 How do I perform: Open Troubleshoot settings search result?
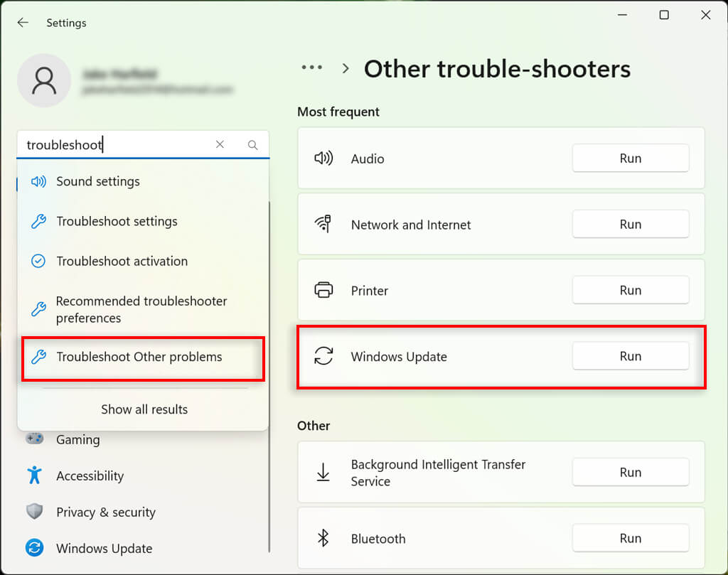pyautogui.click(x=143, y=221)
